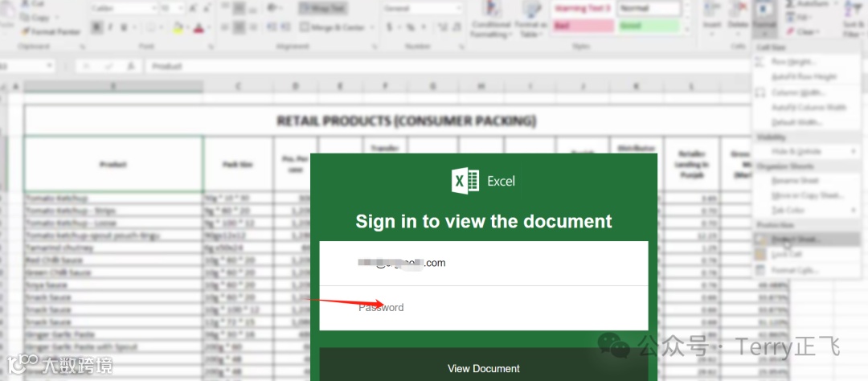Click Increase Decimal icon

[x=443, y=27]
